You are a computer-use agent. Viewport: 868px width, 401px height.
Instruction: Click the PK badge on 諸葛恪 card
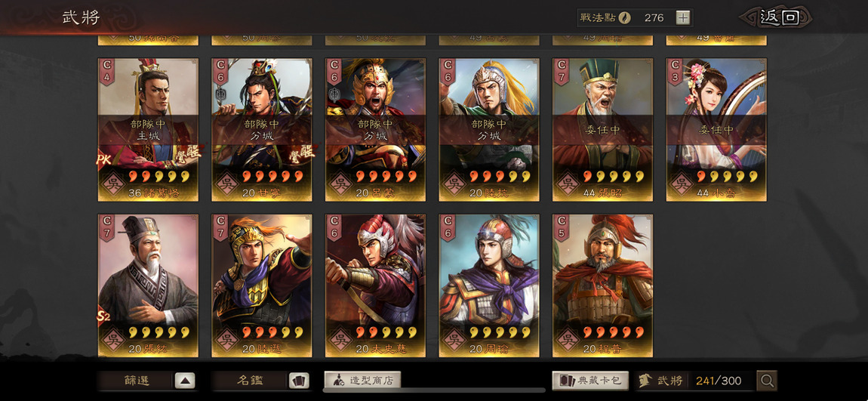[x=101, y=160]
